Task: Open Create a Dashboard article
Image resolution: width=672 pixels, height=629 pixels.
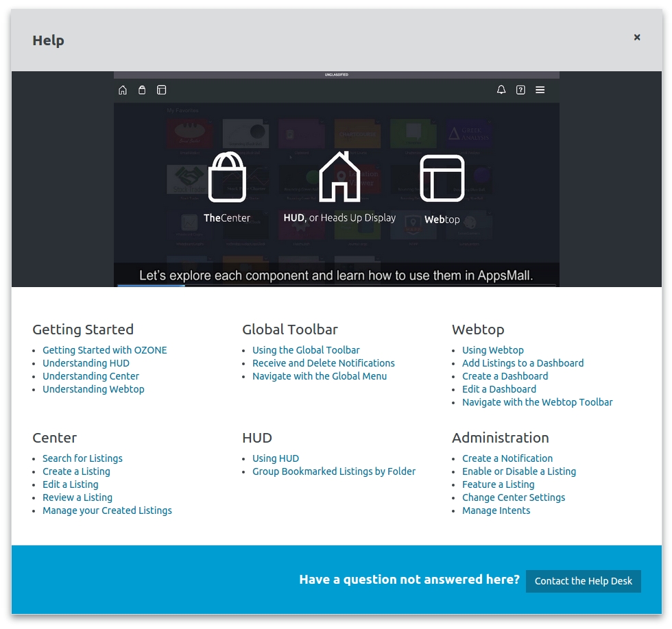Action: [505, 376]
